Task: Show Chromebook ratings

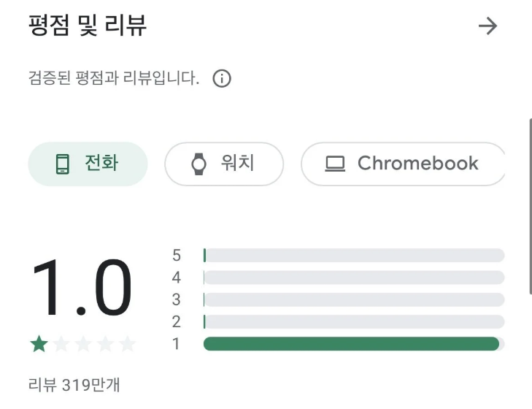Action: pos(404,164)
